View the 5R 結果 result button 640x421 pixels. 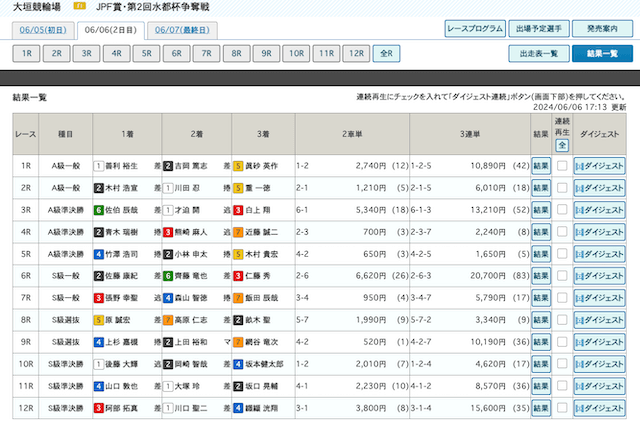(541, 254)
